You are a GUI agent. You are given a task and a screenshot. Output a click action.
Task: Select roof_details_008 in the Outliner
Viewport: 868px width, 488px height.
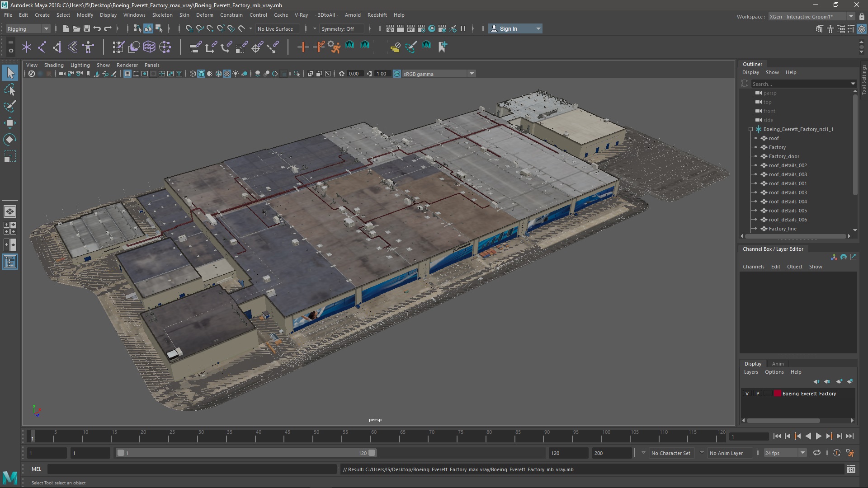click(788, 174)
